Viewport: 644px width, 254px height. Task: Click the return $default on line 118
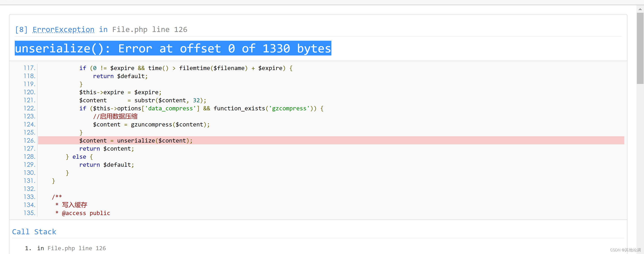click(x=120, y=76)
